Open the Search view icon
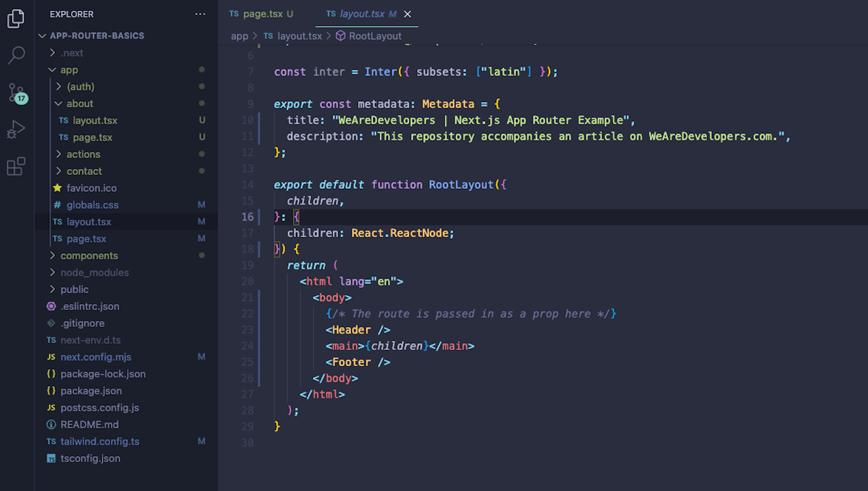This screenshot has width=868, height=491. [16, 55]
